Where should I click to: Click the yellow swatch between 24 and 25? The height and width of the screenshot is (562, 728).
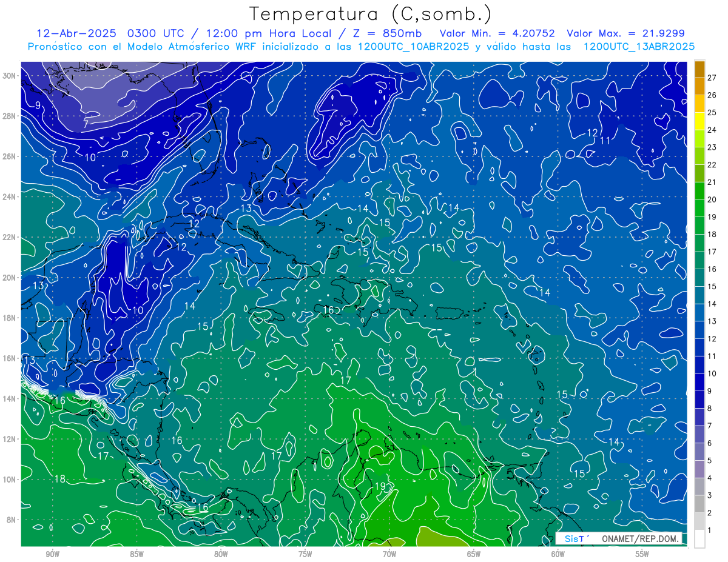coord(700,121)
